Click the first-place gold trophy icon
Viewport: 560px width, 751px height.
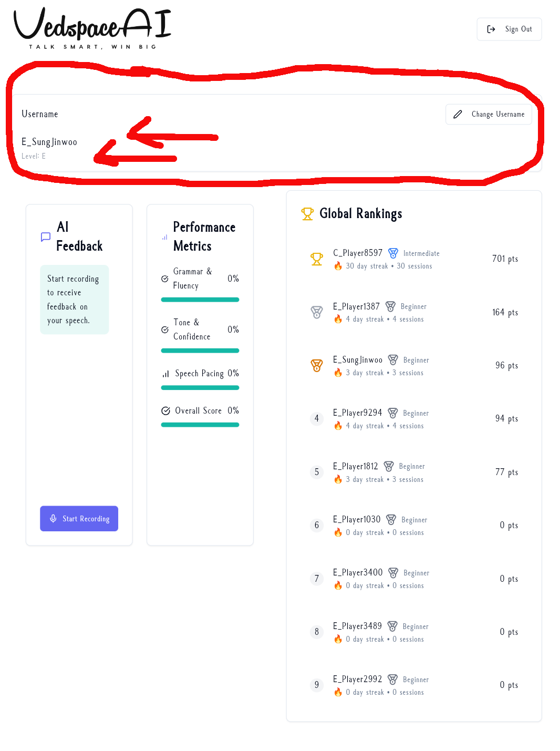(317, 259)
